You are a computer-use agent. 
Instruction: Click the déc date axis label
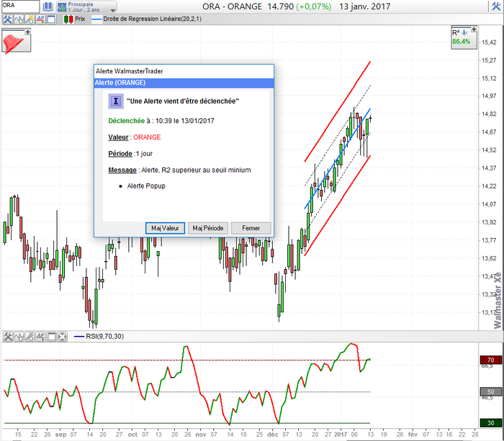(x=273, y=435)
